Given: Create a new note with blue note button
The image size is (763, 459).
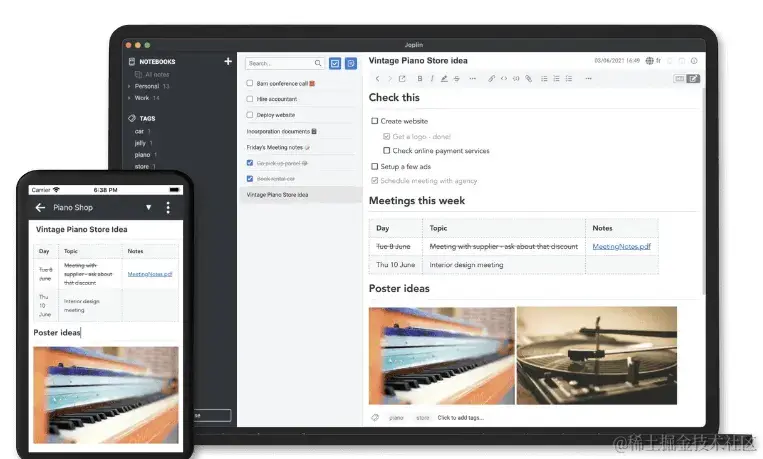Looking at the screenshot, I should [x=351, y=63].
